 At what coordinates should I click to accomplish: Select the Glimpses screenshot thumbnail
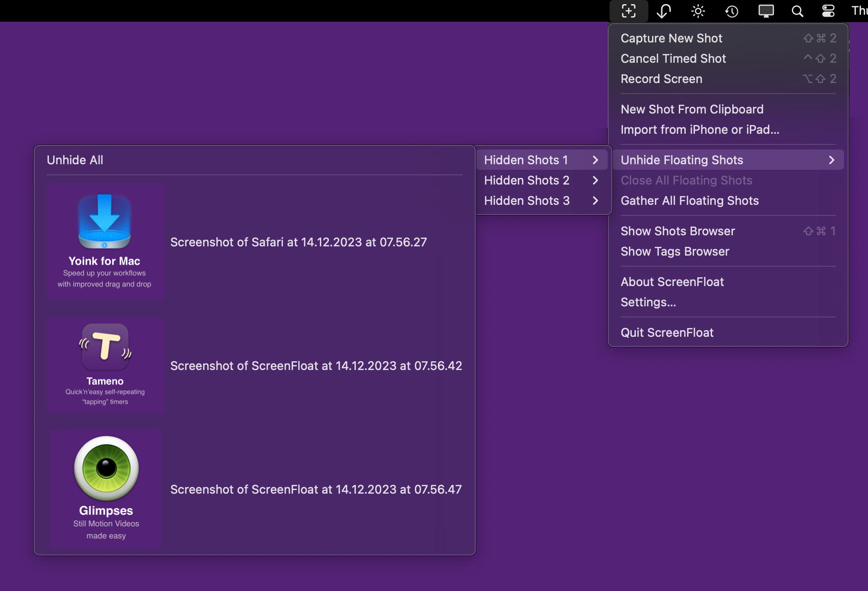pos(106,489)
